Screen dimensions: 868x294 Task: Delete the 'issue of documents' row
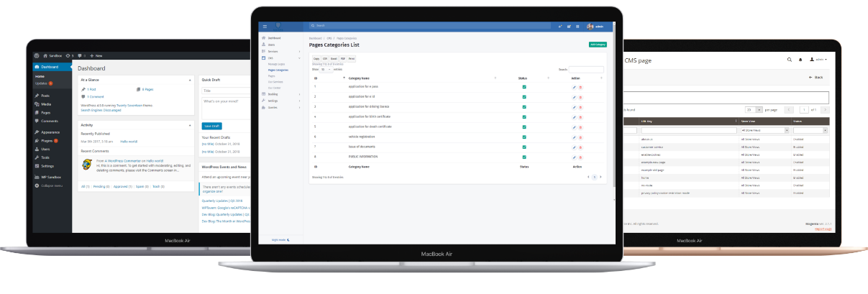580,146
